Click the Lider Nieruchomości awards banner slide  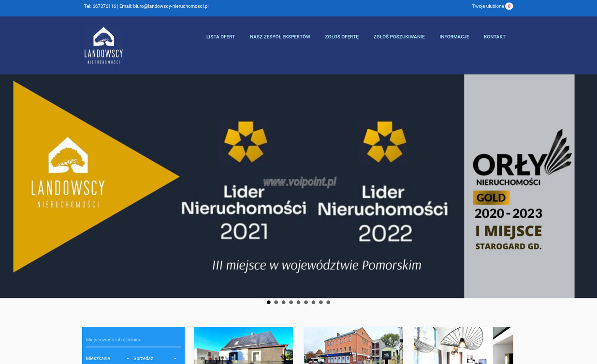click(x=298, y=186)
